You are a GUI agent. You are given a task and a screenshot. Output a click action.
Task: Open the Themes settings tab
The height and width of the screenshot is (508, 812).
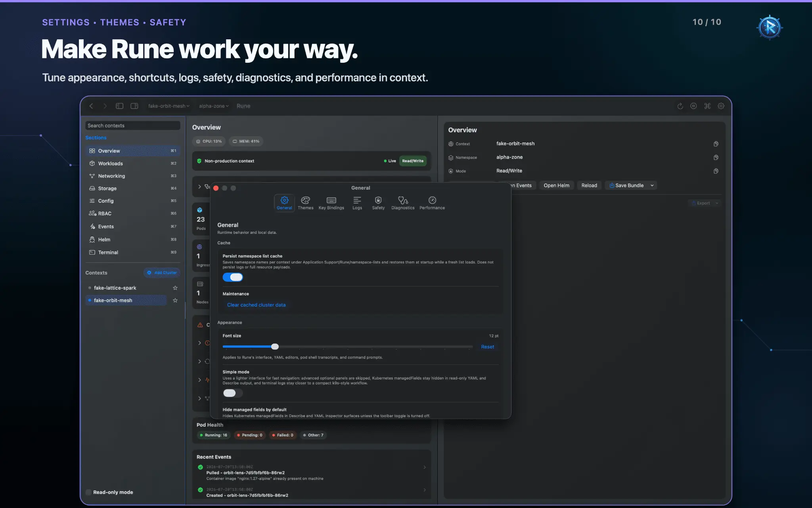click(x=306, y=203)
